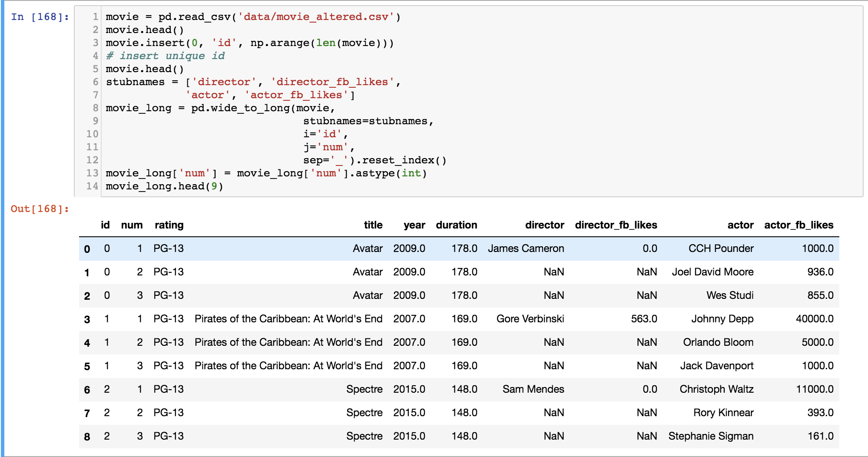
Task: Click the movie.insert code line
Action: click(250, 43)
